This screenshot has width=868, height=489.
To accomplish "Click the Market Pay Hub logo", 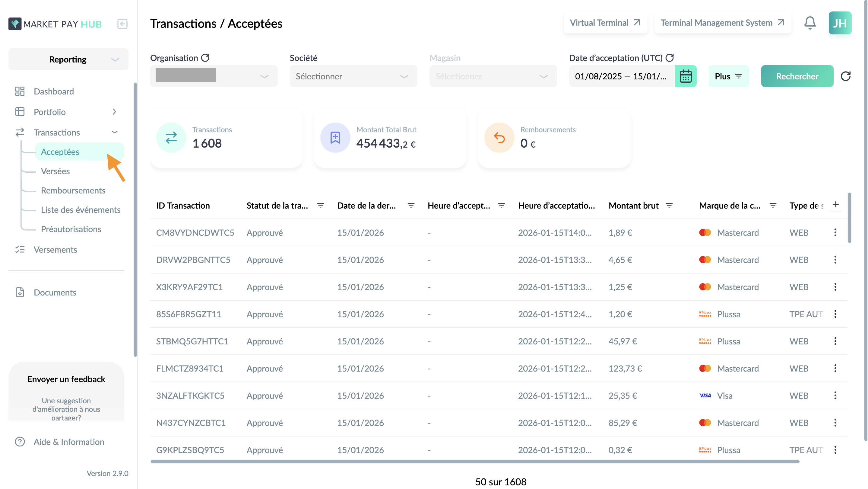I will [55, 24].
